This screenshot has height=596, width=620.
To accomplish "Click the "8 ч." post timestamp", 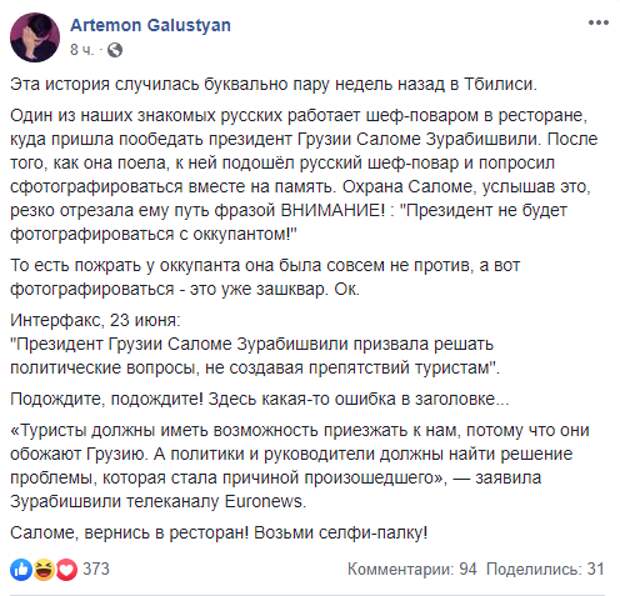I will point(82,50).
